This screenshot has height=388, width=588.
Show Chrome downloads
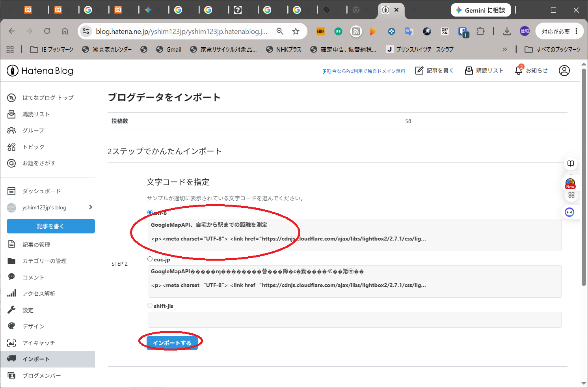coord(507,31)
